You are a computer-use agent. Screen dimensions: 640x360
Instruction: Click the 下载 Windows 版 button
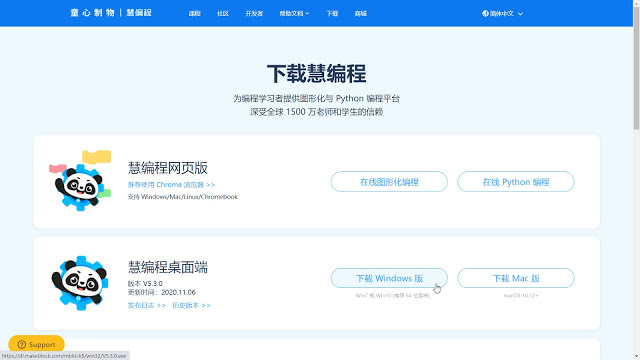[389, 278]
